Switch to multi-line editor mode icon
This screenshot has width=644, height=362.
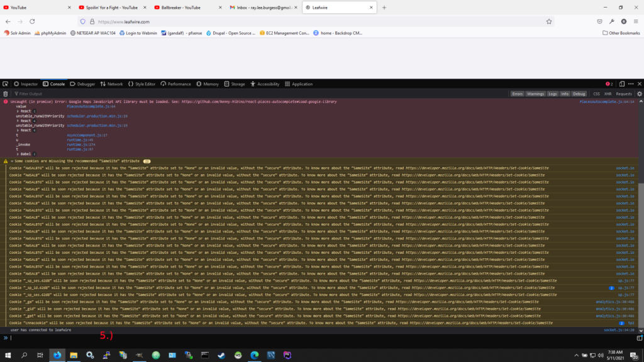[640, 337]
